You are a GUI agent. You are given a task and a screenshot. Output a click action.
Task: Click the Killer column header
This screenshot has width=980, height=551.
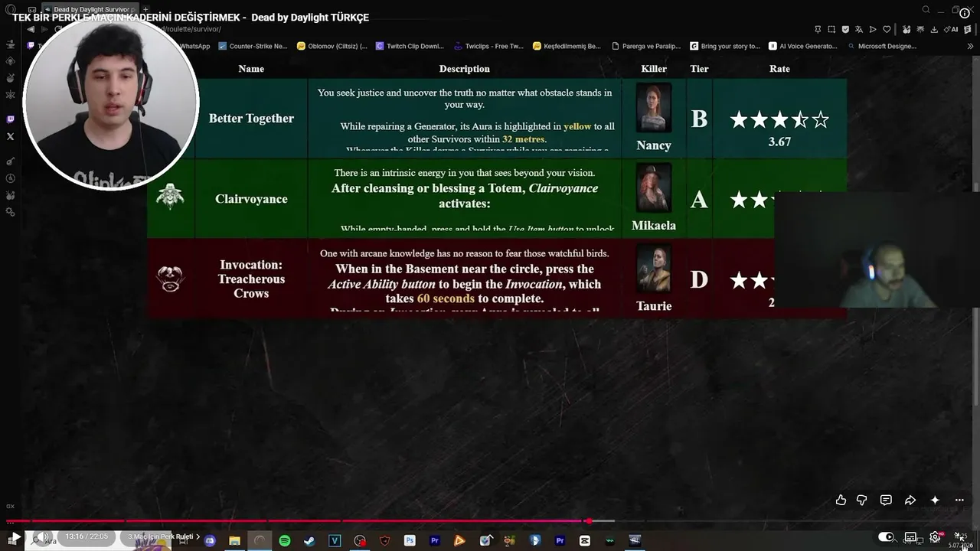coord(654,69)
